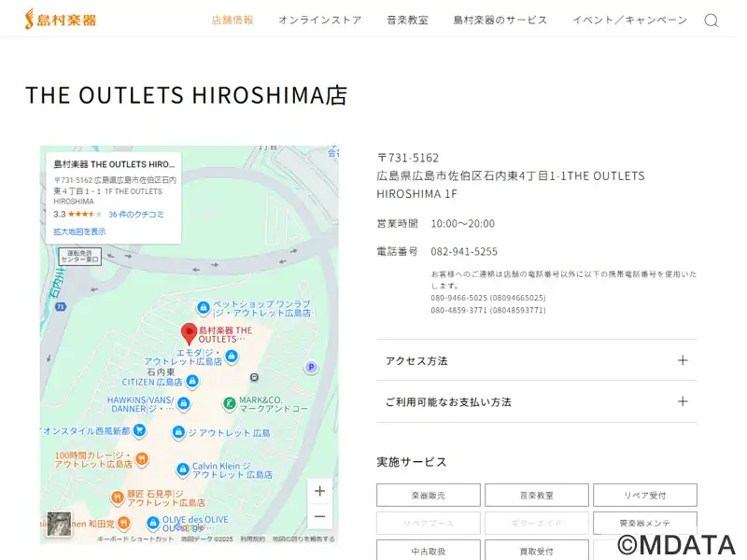This screenshot has width=747, height=560.
Task: Click the route 71 road badge
Action: [x=61, y=307]
